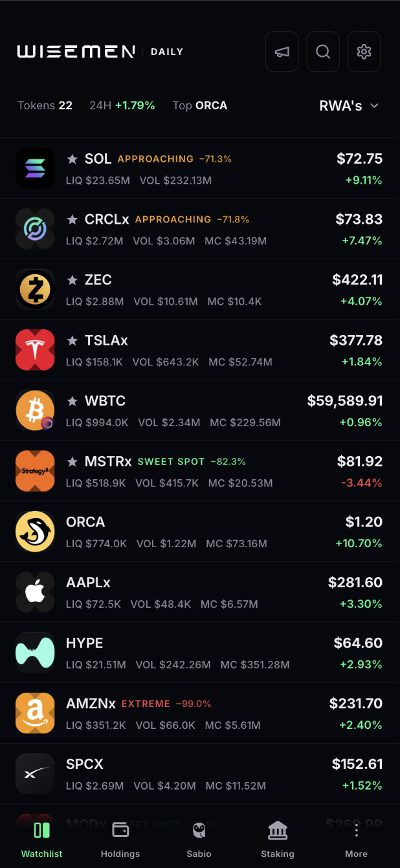This screenshot has height=868, width=400.
Task: Click the Amazon AMZNx logo
Action: 35,713
